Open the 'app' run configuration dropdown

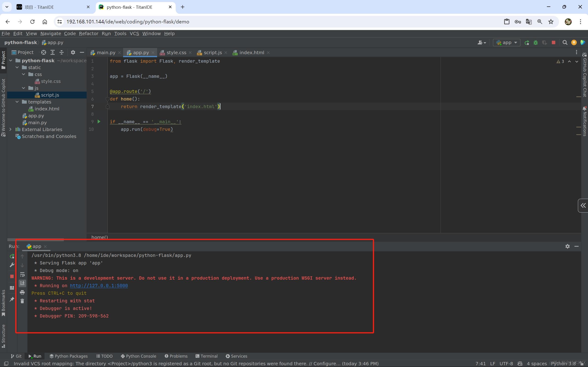[507, 43]
